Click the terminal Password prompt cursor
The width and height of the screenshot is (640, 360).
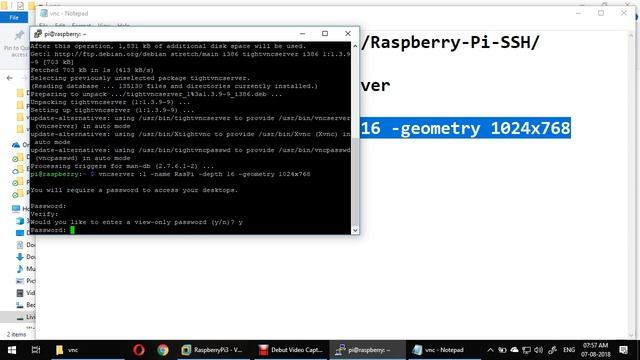[72, 230]
